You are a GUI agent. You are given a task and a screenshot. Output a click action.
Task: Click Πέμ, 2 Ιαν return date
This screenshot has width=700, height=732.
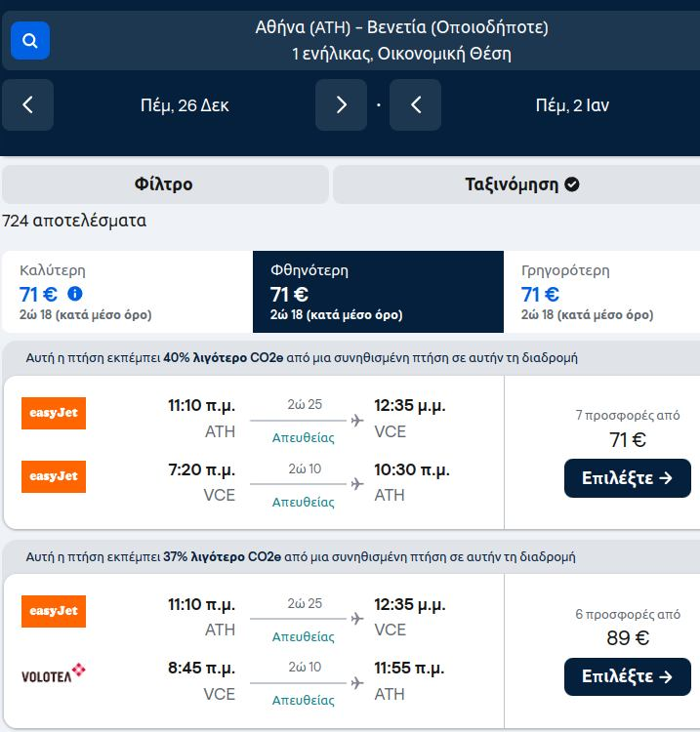572,105
